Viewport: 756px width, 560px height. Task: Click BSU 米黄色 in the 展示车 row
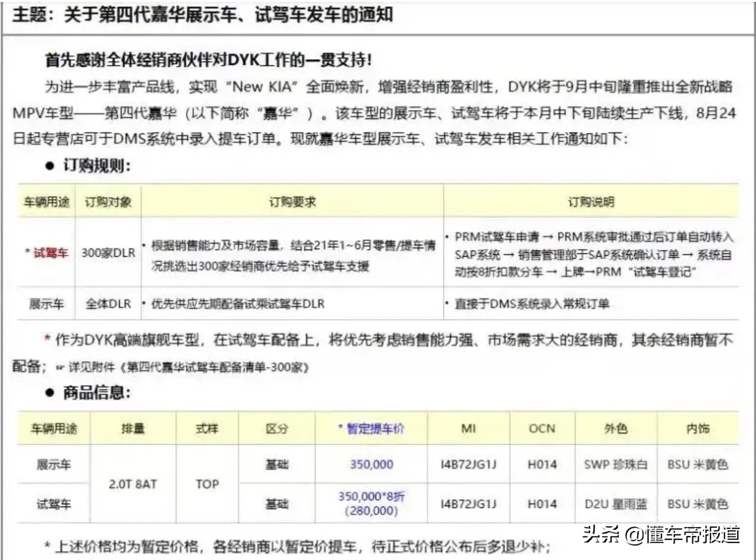point(698,464)
